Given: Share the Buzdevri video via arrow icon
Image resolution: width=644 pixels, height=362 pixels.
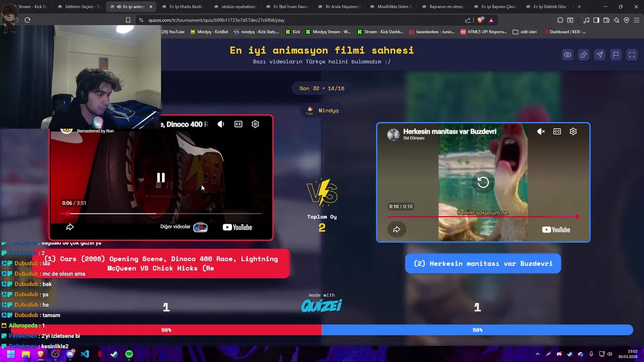Looking at the screenshot, I should 396,229.
